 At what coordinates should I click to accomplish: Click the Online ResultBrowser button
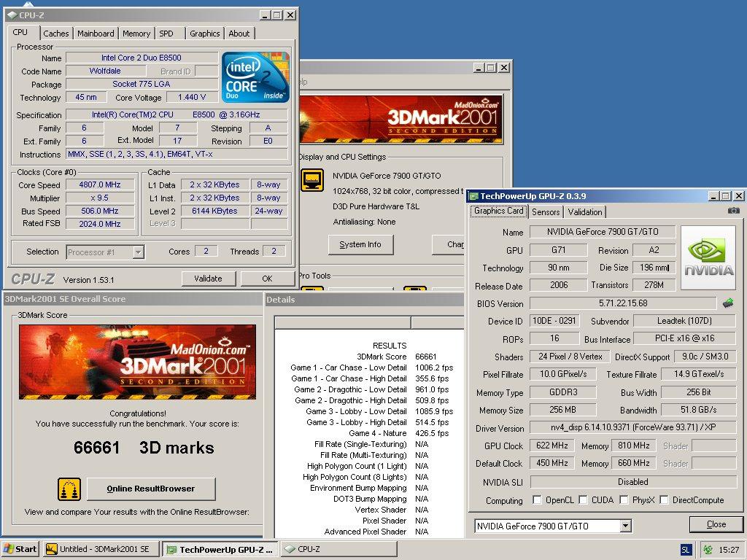(x=151, y=489)
